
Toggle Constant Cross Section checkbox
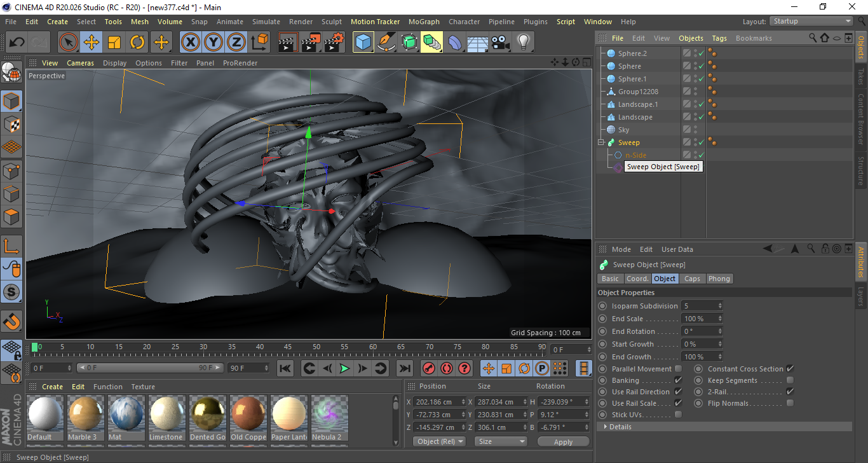[x=790, y=369]
